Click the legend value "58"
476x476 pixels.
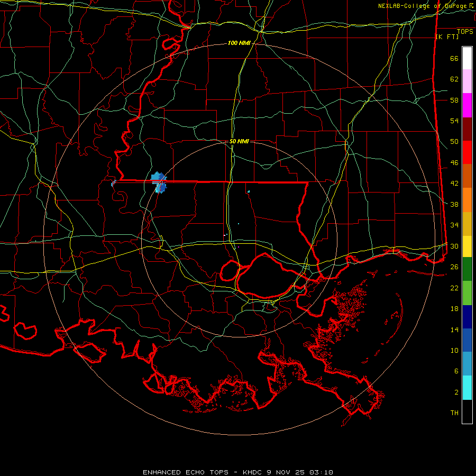pyautogui.click(x=454, y=100)
